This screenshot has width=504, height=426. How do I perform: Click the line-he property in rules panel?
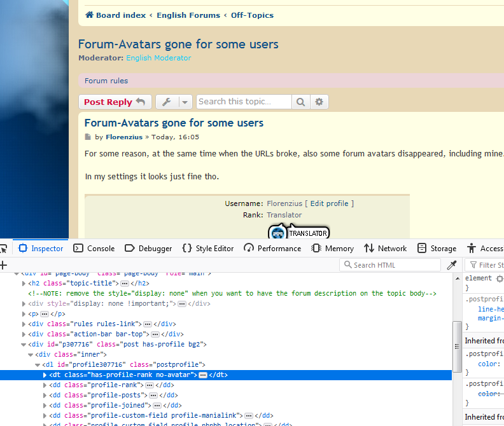491,309
